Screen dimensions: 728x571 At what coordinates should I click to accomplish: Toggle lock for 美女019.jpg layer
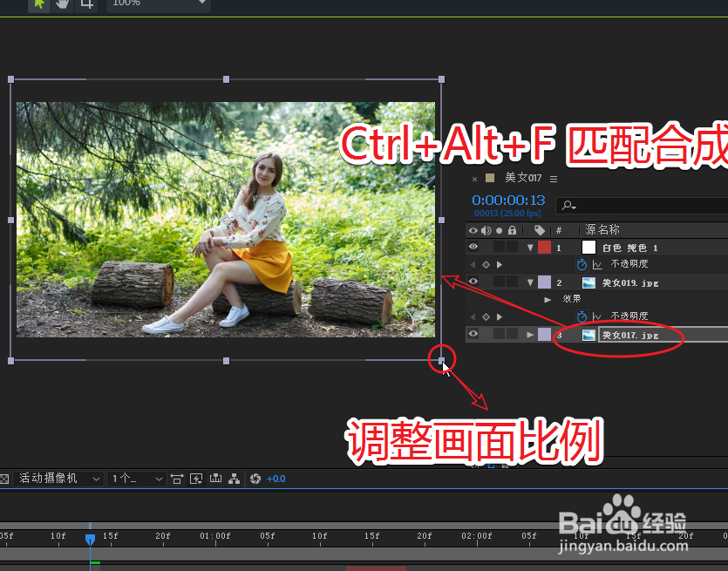(512, 282)
